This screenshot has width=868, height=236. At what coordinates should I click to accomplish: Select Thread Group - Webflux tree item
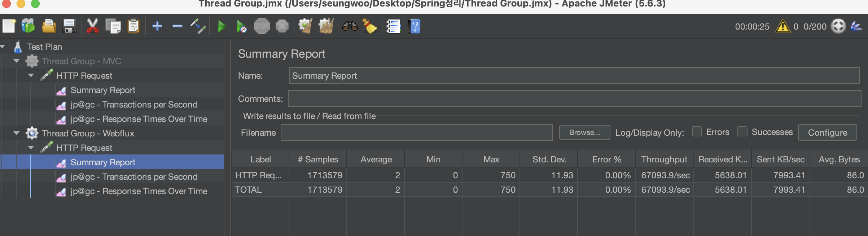click(88, 133)
